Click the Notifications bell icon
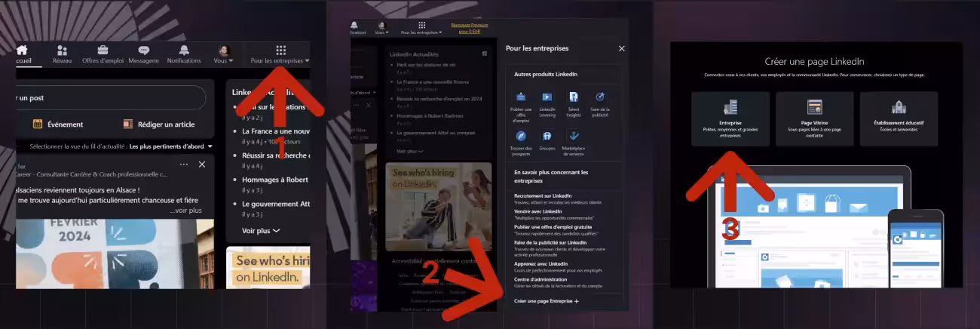Screen dimensions: 980x329 [x=184, y=54]
